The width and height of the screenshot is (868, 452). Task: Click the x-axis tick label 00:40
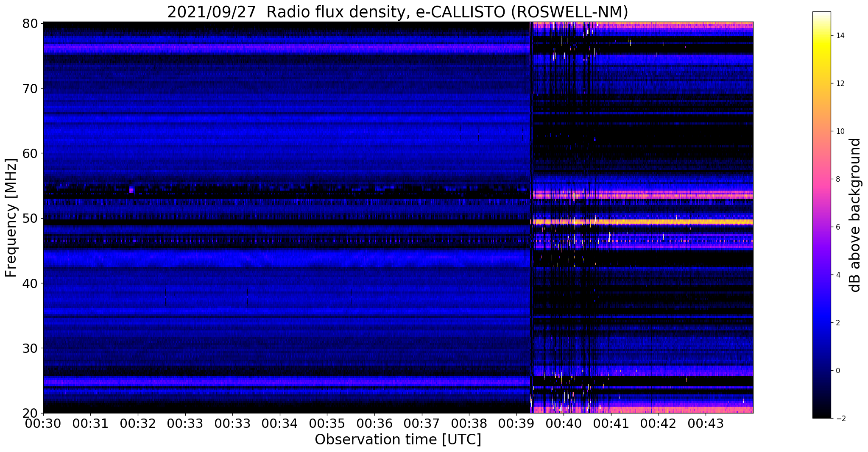click(564, 424)
